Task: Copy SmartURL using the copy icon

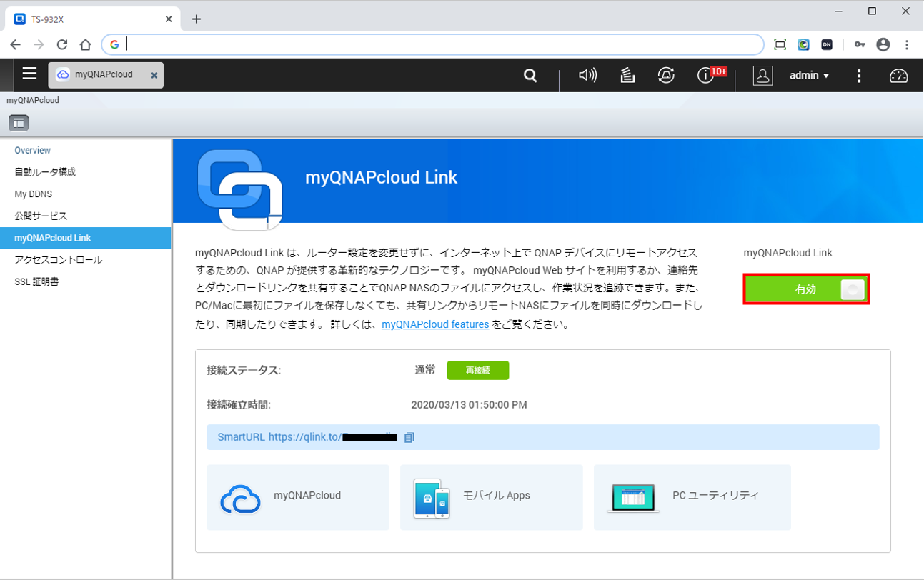Action: [409, 437]
